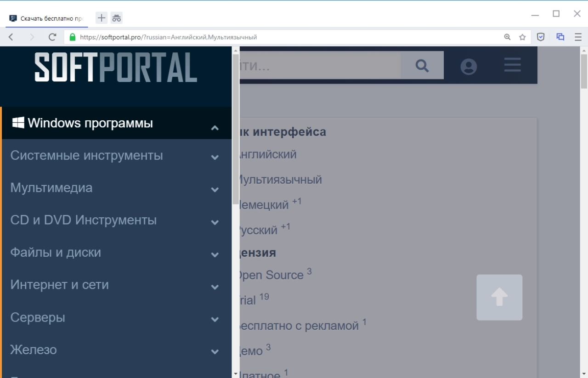
Task: Open CD и DVD Инструменты category
Action: coord(84,220)
